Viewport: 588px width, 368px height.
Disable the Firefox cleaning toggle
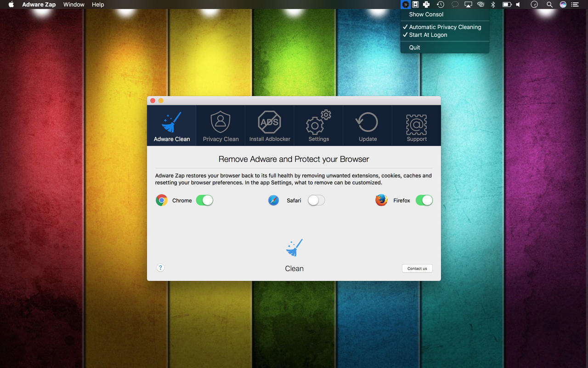424,200
